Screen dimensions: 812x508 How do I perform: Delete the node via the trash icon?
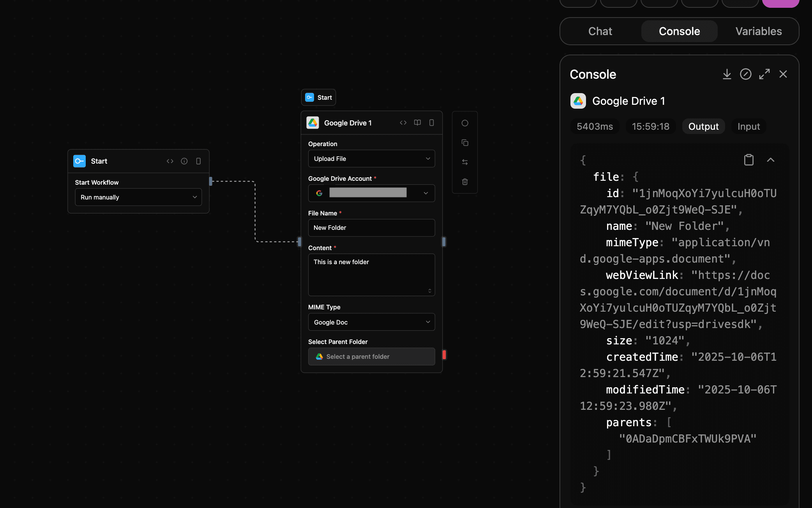pyautogui.click(x=465, y=182)
